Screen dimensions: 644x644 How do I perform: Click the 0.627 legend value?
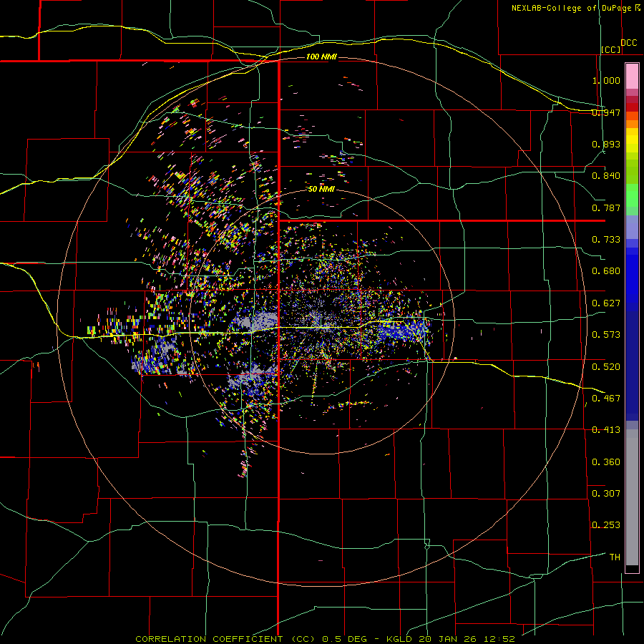click(606, 303)
